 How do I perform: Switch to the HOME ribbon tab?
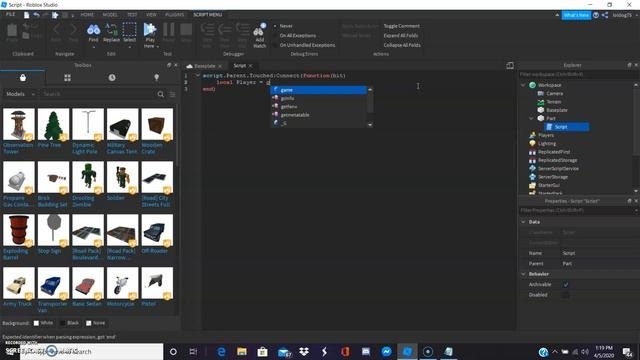(87, 15)
